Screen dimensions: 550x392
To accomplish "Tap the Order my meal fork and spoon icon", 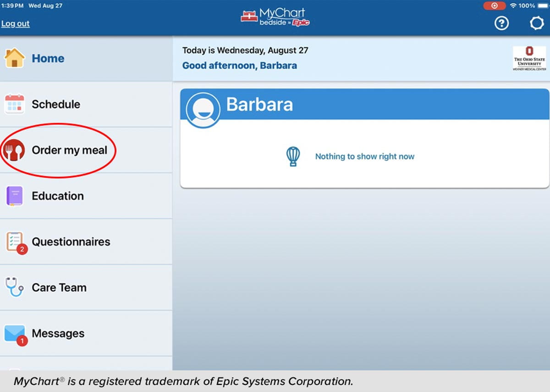I will pyautogui.click(x=15, y=150).
